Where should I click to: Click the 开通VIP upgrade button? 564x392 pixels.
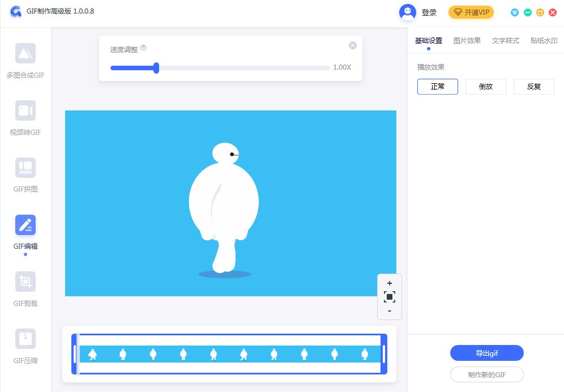[471, 12]
